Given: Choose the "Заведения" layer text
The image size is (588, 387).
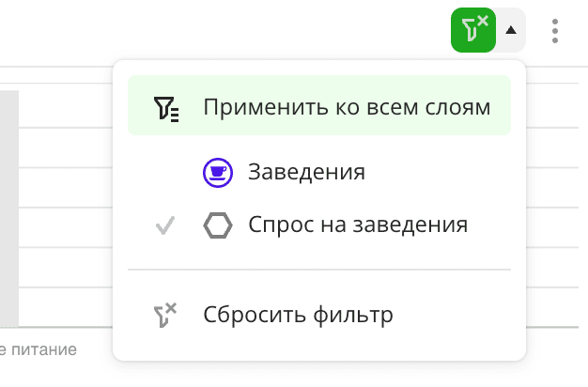Looking at the screenshot, I should [x=306, y=172].
